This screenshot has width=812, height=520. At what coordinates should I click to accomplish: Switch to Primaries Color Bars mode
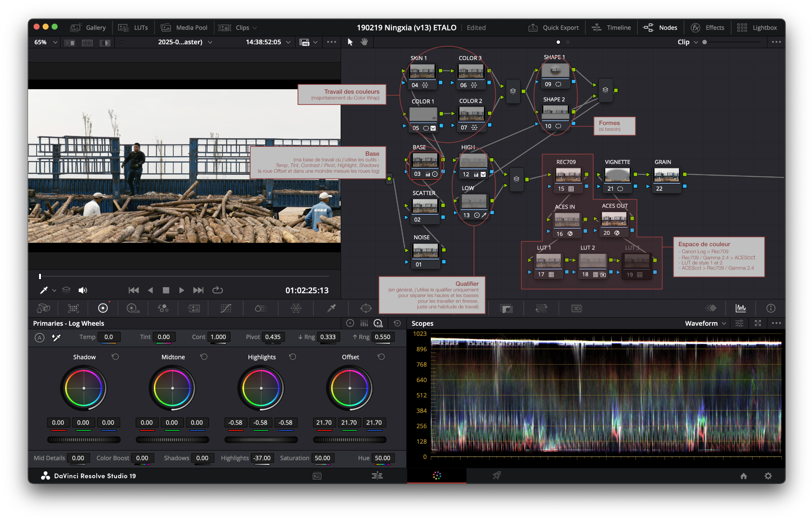click(x=364, y=323)
